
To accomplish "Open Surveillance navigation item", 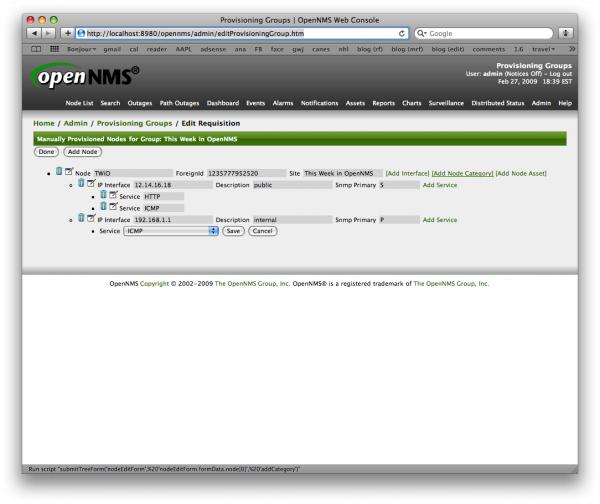I will pyautogui.click(x=446, y=103).
